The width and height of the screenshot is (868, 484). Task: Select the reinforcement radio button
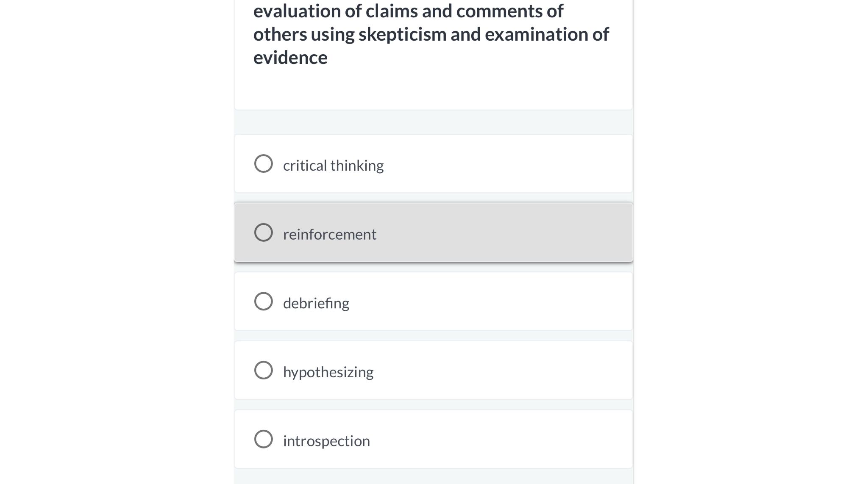tap(264, 232)
